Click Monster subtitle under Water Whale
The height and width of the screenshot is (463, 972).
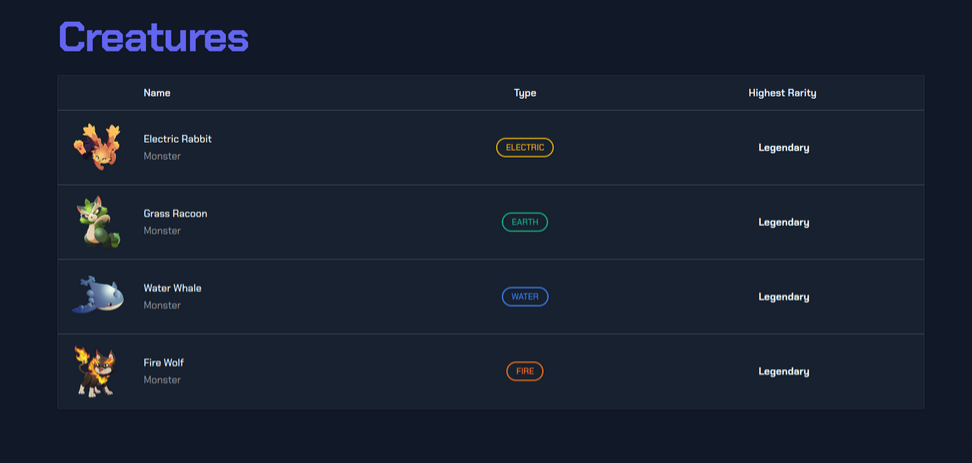click(162, 305)
